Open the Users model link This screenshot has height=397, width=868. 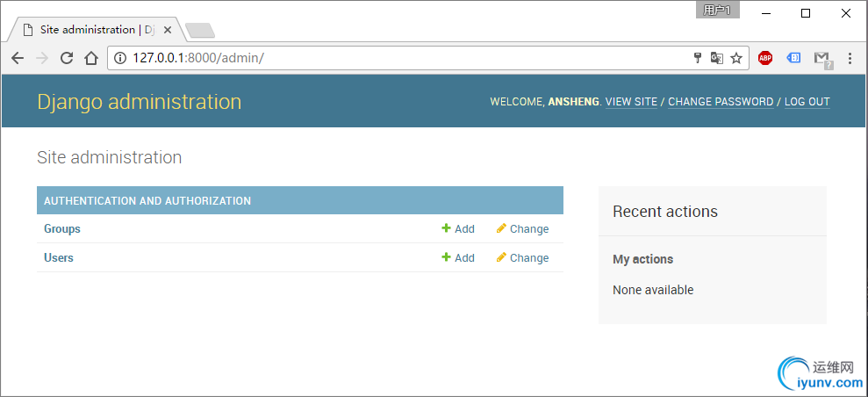[x=59, y=258]
